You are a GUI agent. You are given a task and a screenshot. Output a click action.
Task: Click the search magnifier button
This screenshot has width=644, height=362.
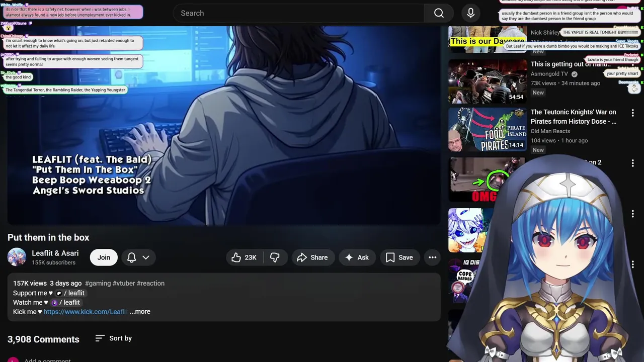click(x=439, y=13)
